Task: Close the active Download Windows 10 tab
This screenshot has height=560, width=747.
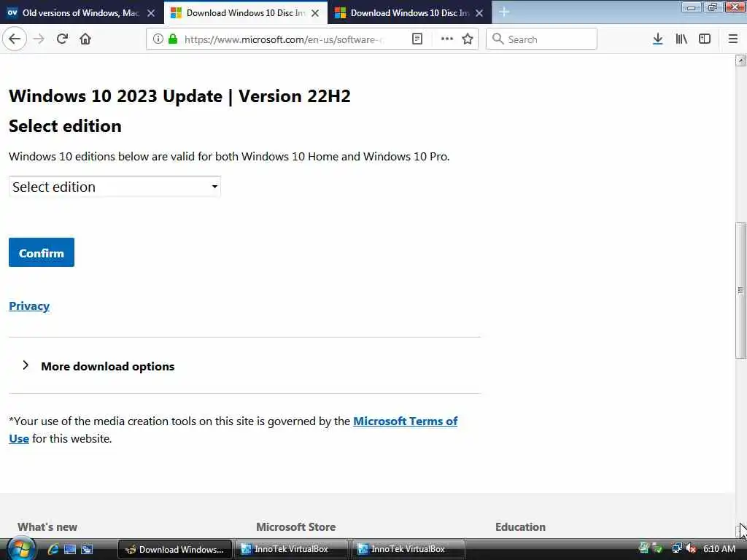Action: tap(315, 13)
